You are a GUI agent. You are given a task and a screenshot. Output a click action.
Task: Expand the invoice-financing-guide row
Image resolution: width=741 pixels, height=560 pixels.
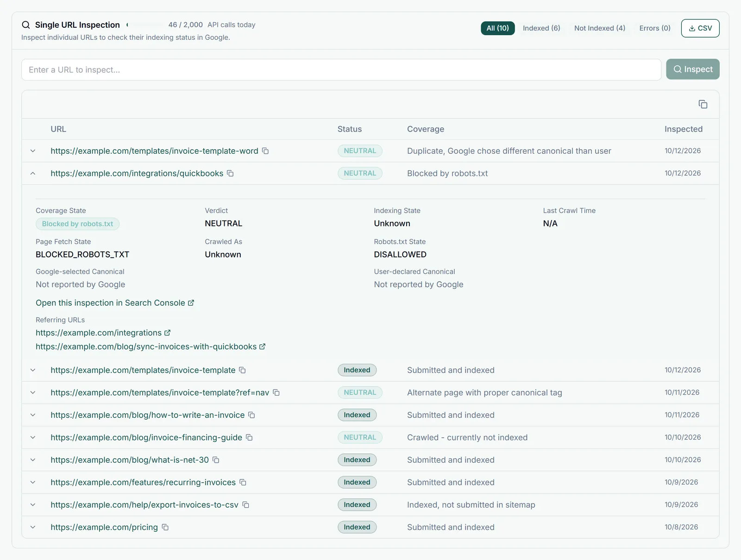pos(33,437)
